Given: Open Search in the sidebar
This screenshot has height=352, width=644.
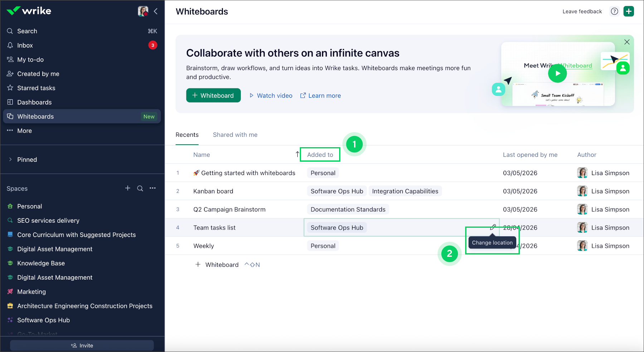Looking at the screenshot, I should [82, 31].
